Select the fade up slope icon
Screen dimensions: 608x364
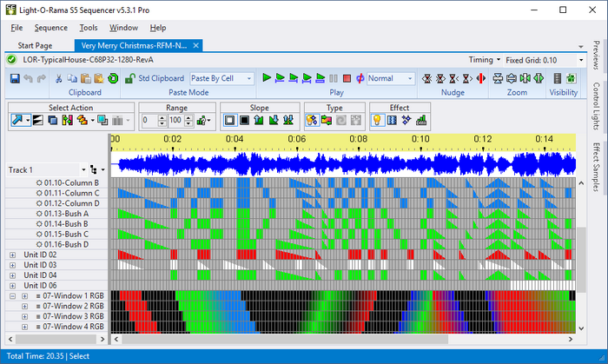[259, 120]
